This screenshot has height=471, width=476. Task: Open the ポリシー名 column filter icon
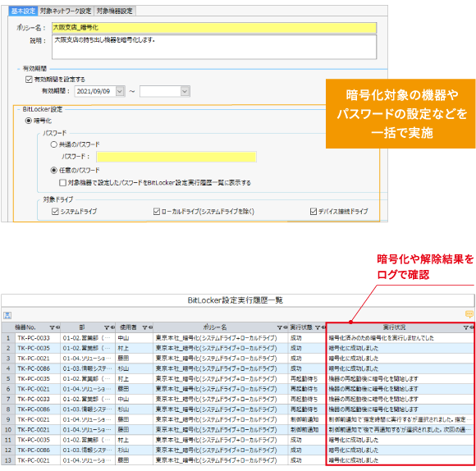click(280, 327)
